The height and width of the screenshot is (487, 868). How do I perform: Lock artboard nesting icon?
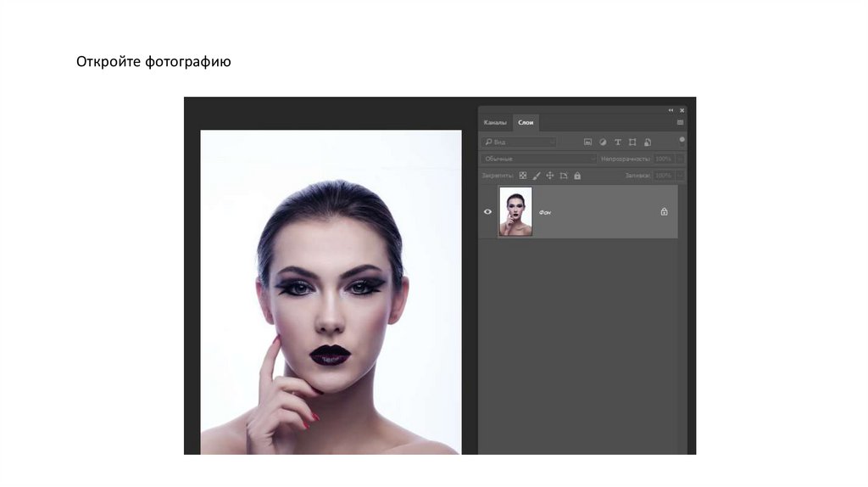coord(564,176)
